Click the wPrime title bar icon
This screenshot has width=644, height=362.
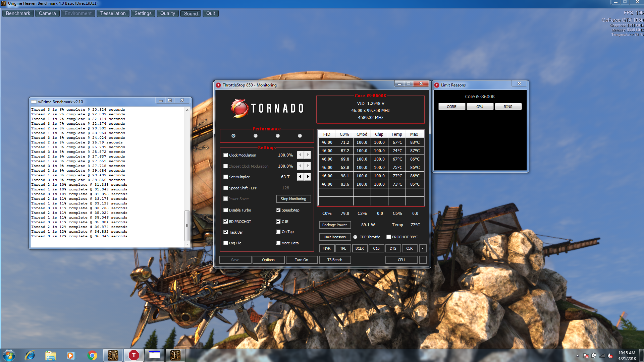click(34, 102)
